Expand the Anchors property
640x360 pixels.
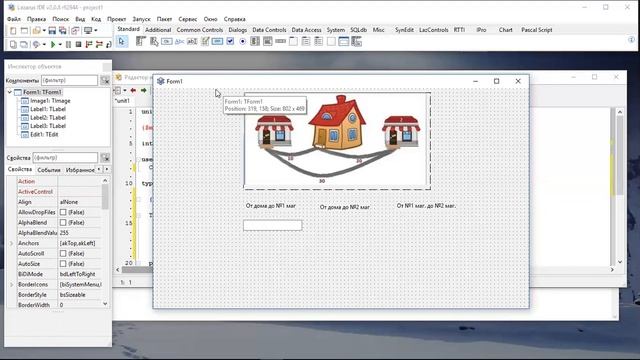[x=11, y=243]
